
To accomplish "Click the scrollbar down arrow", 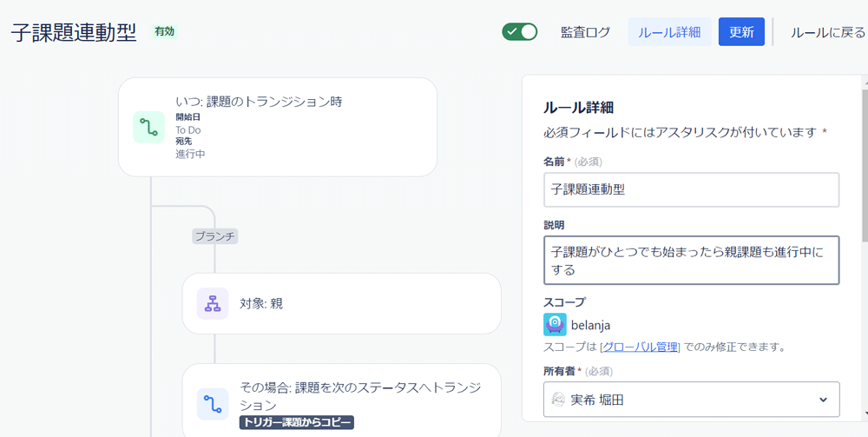I will tap(865, 414).
